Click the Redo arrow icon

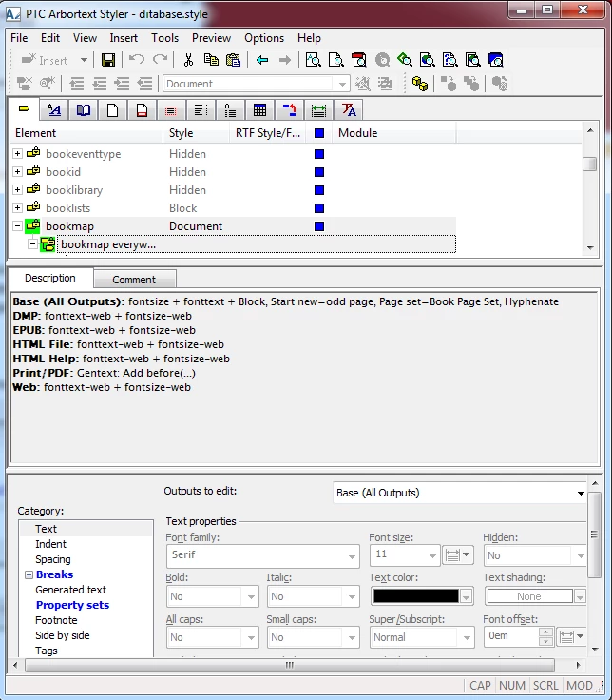160,59
